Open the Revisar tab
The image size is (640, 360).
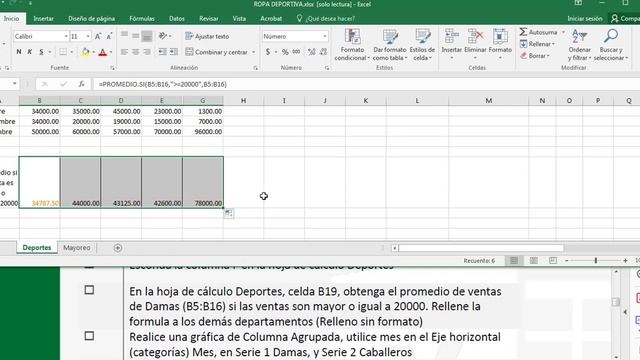(x=208, y=18)
